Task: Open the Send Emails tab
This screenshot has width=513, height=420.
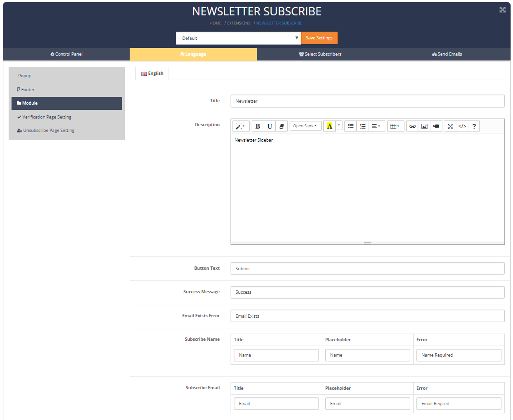Action: pyautogui.click(x=447, y=54)
